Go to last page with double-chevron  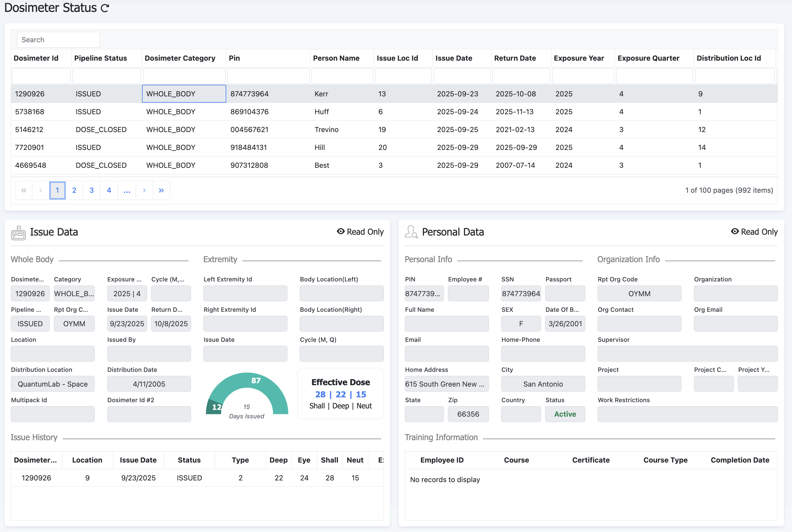[x=161, y=190]
